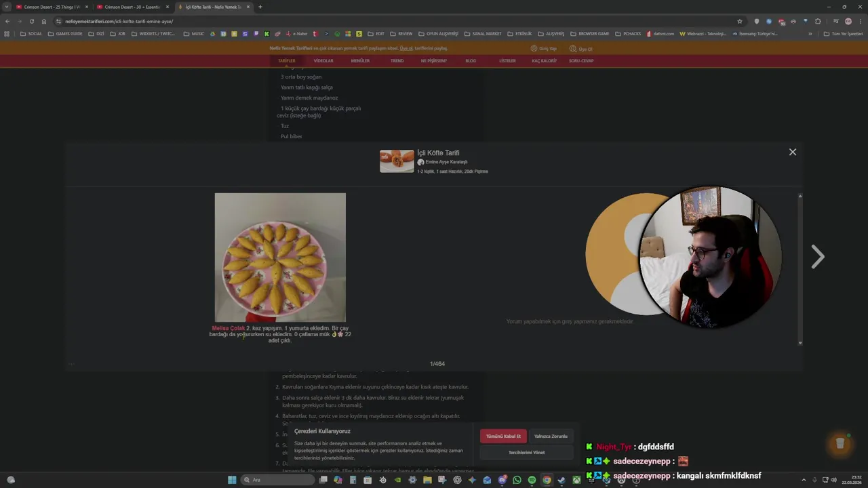Image resolution: width=868 pixels, height=488 pixels.
Task: Open the SANAL MARKET bookmarks folder
Action: pos(483,33)
